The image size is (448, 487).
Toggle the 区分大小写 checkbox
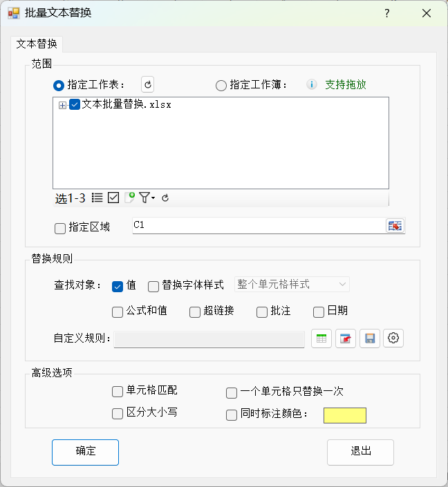tap(118, 414)
